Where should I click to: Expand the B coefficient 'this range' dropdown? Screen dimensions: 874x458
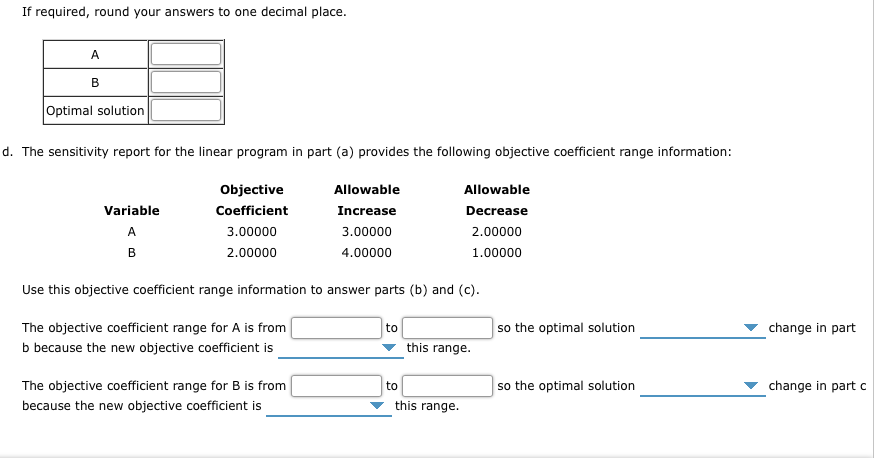click(327, 406)
